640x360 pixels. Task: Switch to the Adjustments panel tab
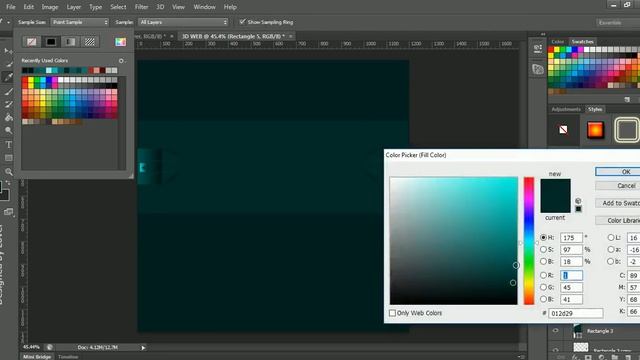click(566, 109)
